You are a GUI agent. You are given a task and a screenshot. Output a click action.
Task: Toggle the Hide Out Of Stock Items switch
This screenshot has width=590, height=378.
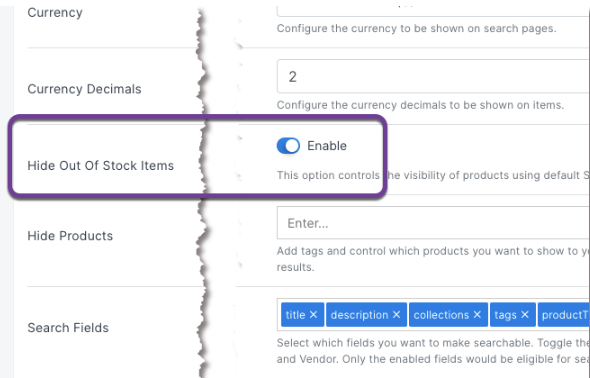288,146
